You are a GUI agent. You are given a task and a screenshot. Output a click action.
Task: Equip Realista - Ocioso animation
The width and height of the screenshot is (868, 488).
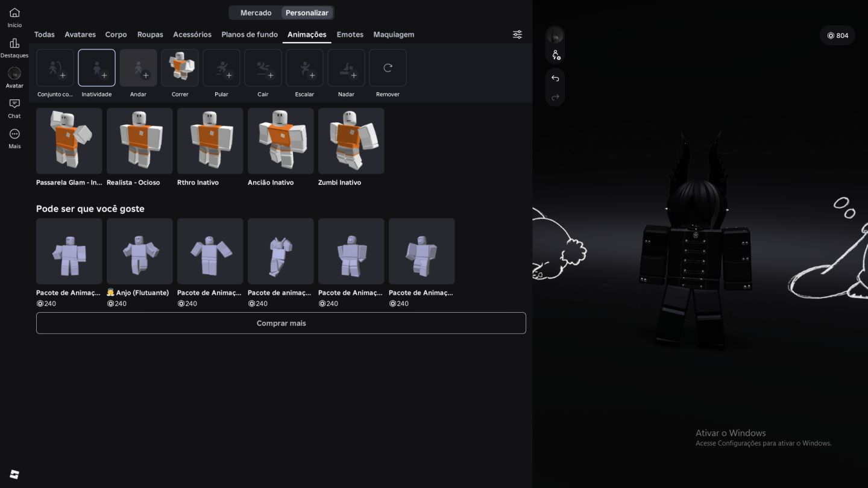pyautogui.click(x=140, y=141)
